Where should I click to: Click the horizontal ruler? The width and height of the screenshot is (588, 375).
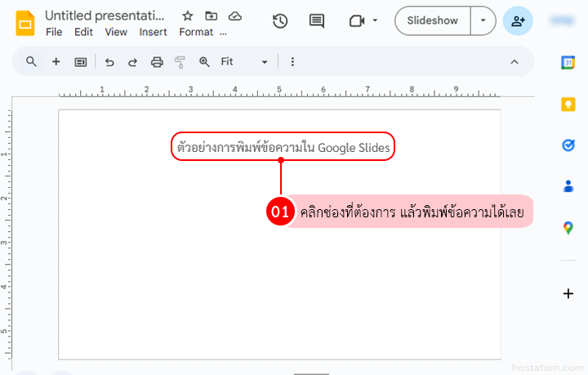point(279,92)
